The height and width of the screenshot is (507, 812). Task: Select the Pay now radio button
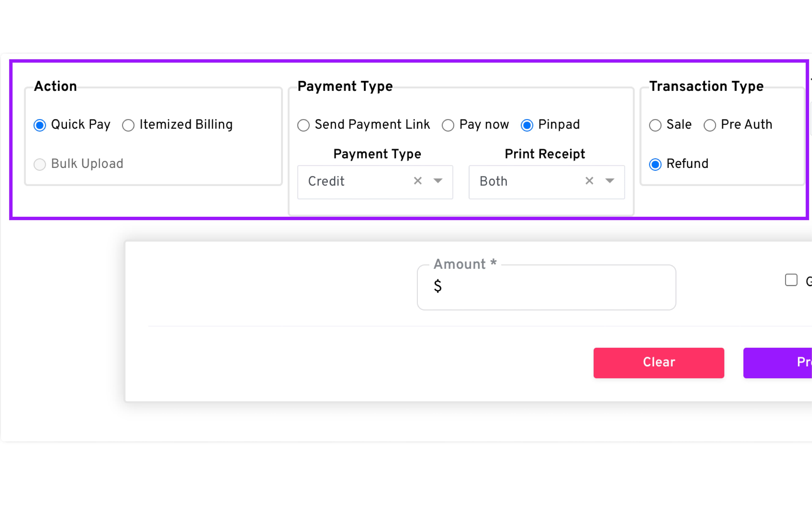click(448, 125)
